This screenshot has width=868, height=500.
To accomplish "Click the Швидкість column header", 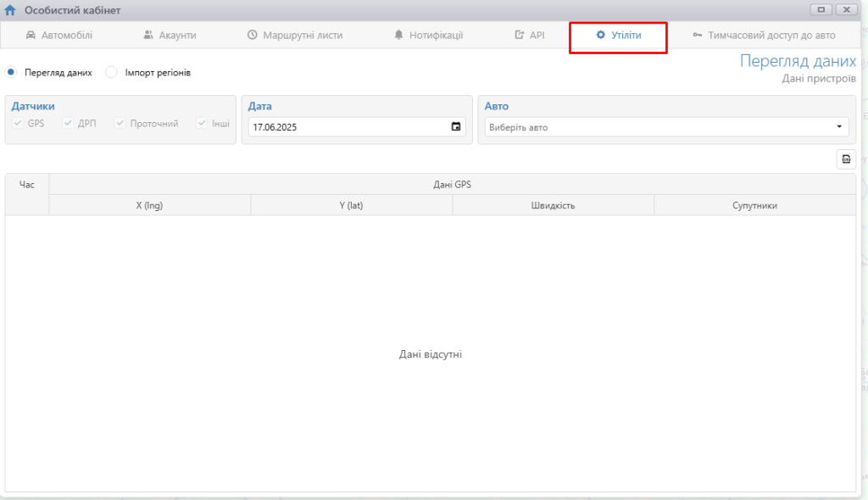I will [x=553, y=205].
